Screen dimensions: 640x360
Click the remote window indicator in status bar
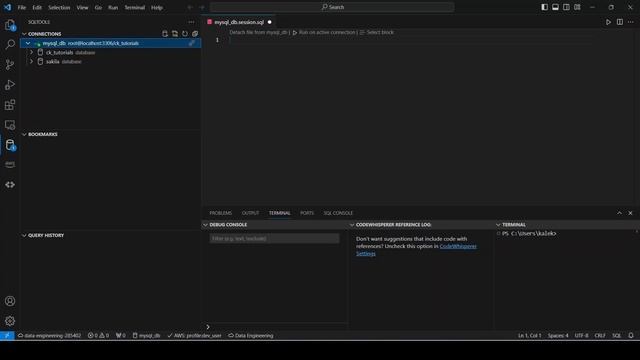pyautogui.click(x=7, y=336)
